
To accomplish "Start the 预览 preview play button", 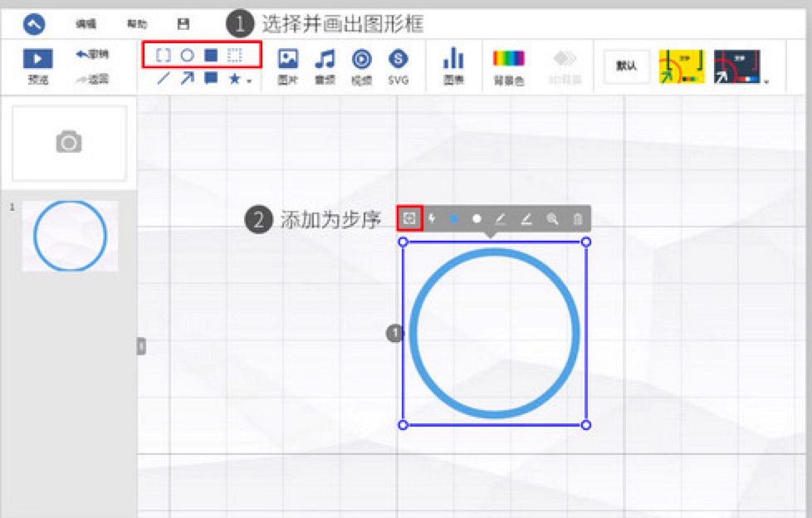I will click(38, 59).
